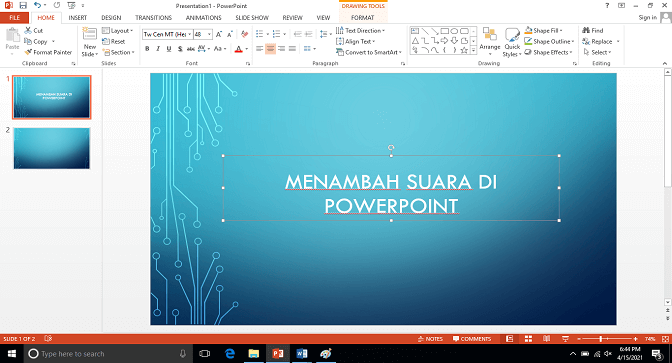Screen dimensions: 672x363
Task: Adjust the zoom slider handle
Action: click(601, 339)
